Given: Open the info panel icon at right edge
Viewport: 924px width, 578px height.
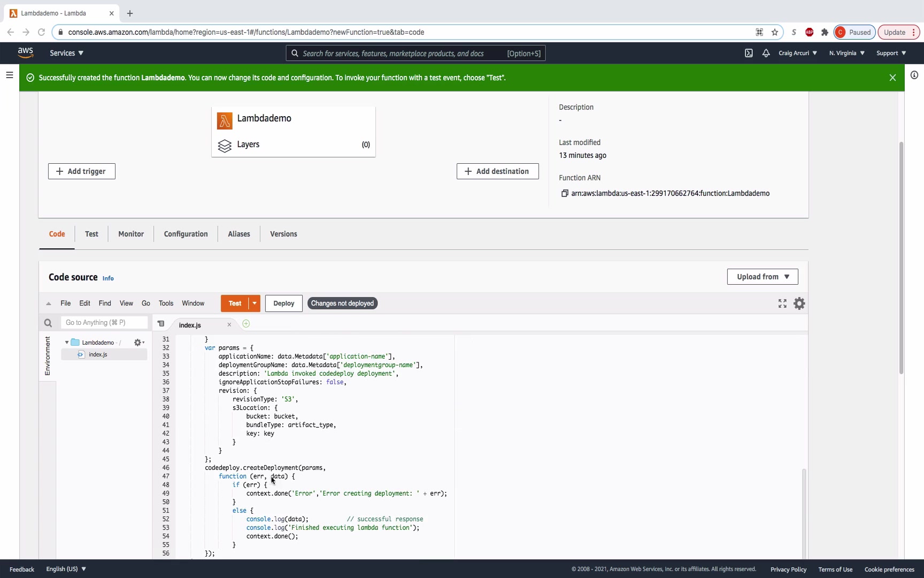Looking at the screenshot, I should pyautogui.click(x=914, y=75).
